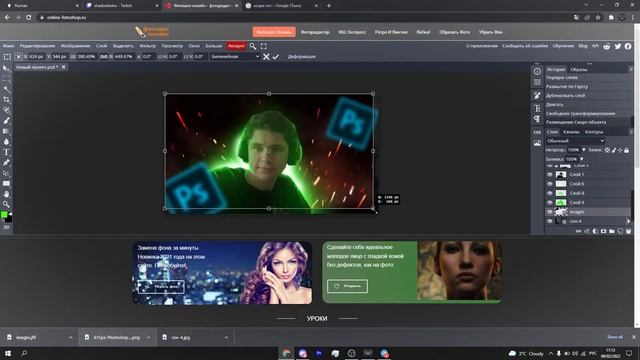Screen dimensions: 640x360
Task: Toggle lock transparent pixels icon
Action: tap(607, 150)
